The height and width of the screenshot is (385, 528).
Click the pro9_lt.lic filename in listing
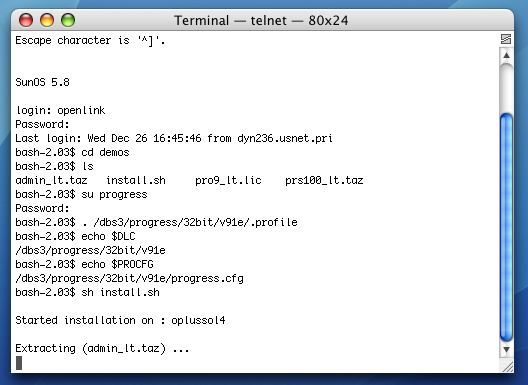[x=228, y=181]
